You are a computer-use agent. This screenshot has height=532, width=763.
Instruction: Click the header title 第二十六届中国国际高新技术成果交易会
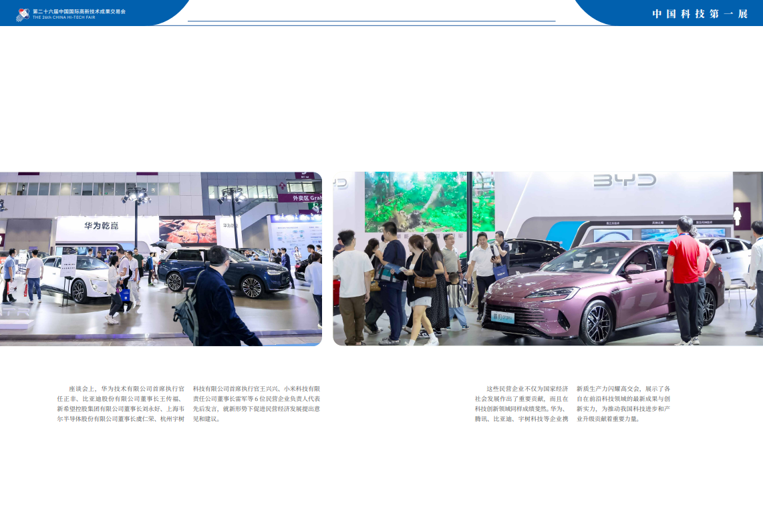point(79,11)
